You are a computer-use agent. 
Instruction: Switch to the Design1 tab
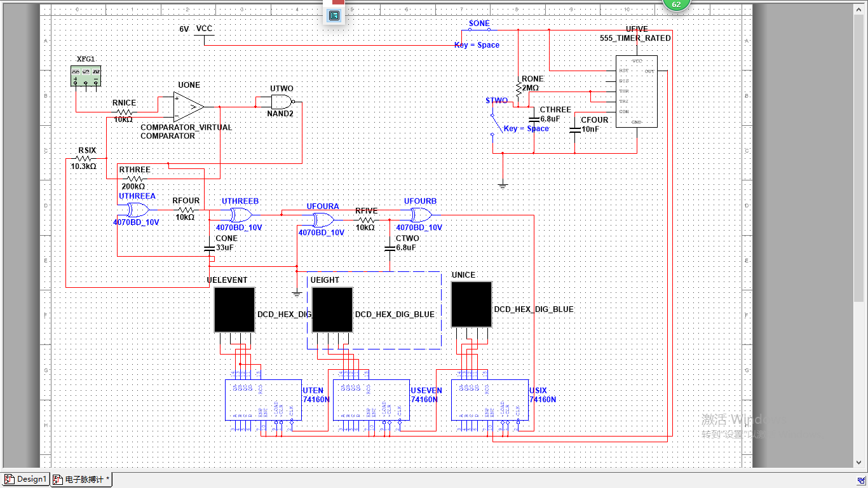pyautogui.click(x=25, y=479)
